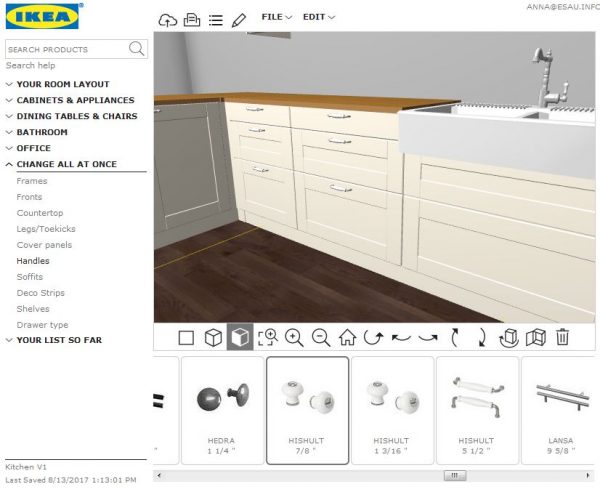This screenshot has height=492, width=600.
Task: Reset view with the home icon
Action: point(347,338)
